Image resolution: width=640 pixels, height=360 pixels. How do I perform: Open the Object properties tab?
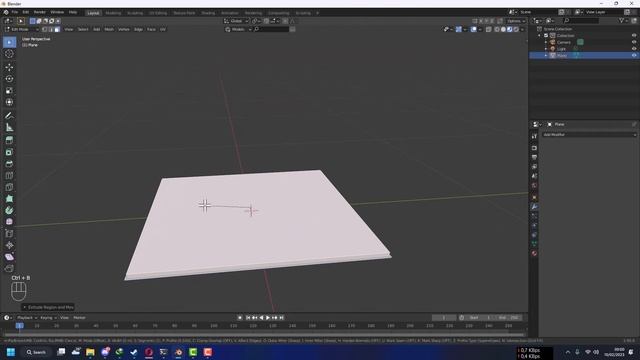coord(534,198)
